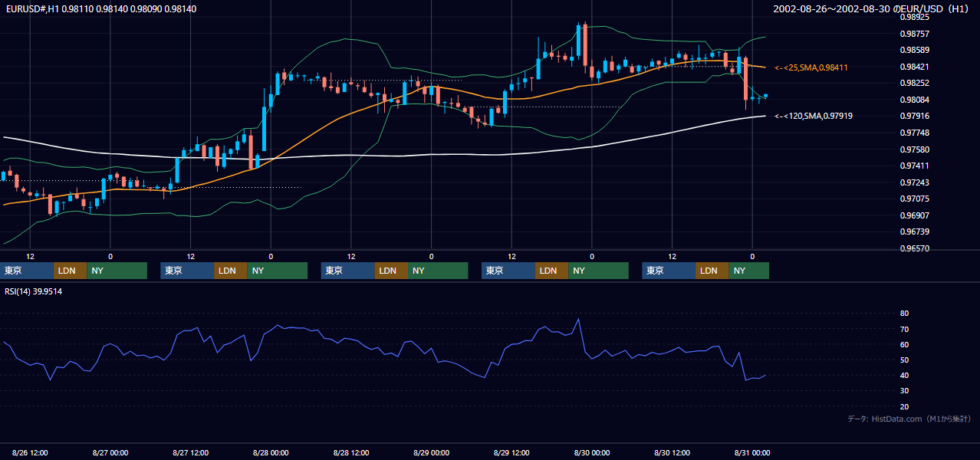Click price axis value 0.96739
Viewport: 980px width, 460px height.
pyautogui.click(x=915, y=232)
